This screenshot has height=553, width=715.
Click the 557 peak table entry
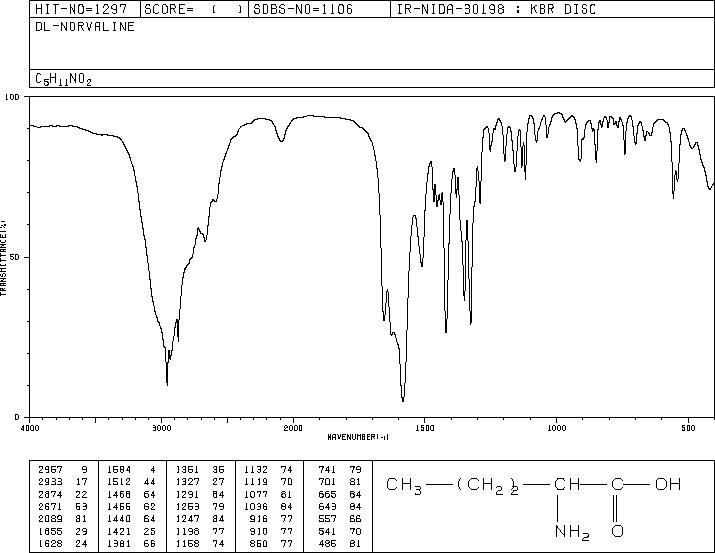point(327,519)
